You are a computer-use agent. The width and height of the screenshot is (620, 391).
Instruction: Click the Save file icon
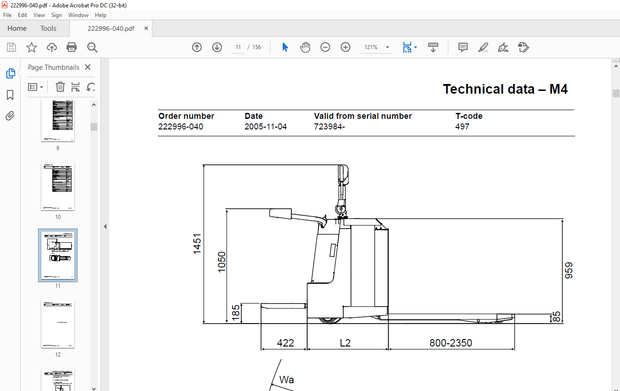coord(11,47)
